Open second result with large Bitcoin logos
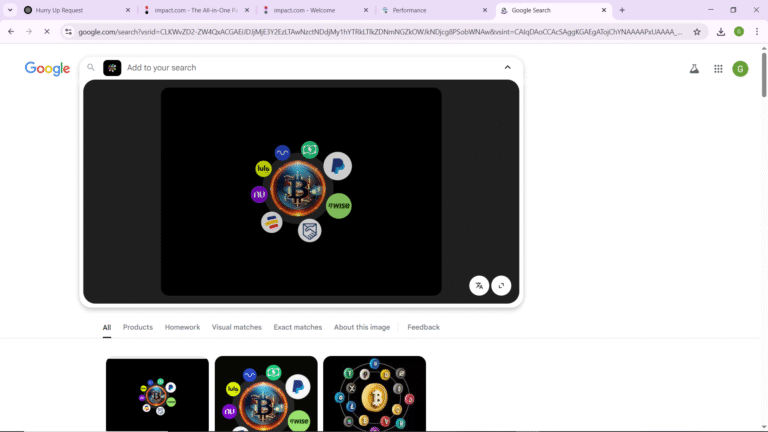The image size is (768, 432). tap(266, 394)
